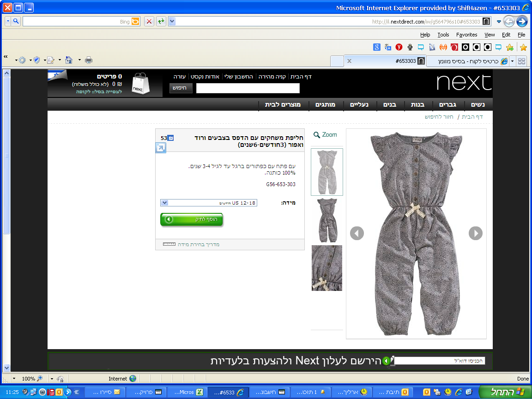532x399 pixels.
Task: Open the size dropdown showing US 12-18
Action: (208, 203)
